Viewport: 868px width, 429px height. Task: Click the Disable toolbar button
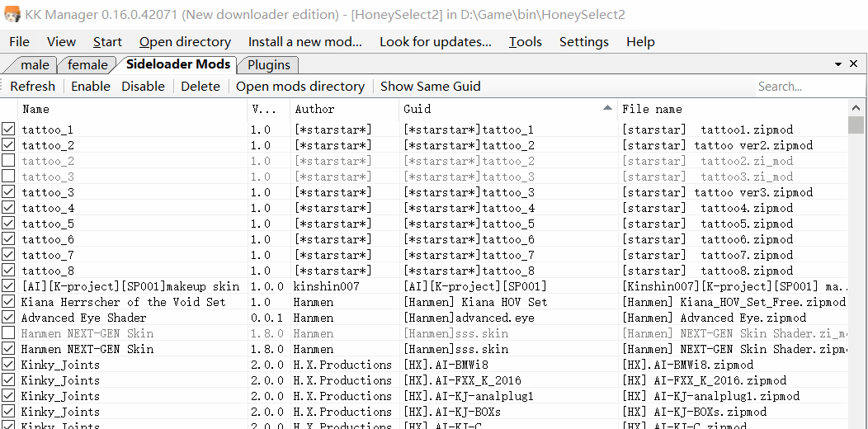[144, 87]
